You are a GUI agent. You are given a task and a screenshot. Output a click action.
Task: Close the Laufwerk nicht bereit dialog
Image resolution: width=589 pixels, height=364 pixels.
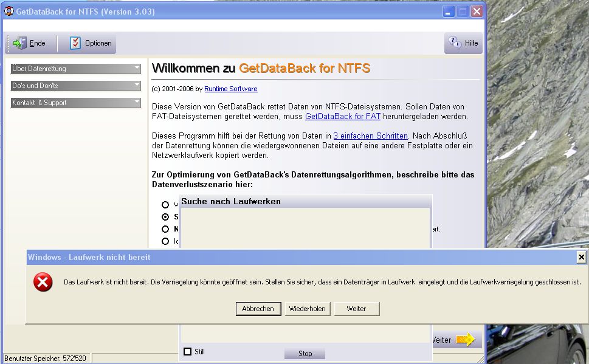pyautogui.click(x=581, y=257)
